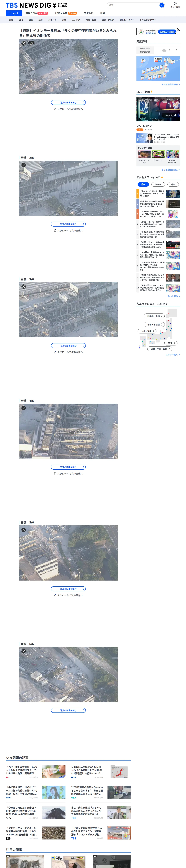Click 写真の記事を読む under 画像 4/6
This screenshot has width=186, height=868.
tap(68, 467)
